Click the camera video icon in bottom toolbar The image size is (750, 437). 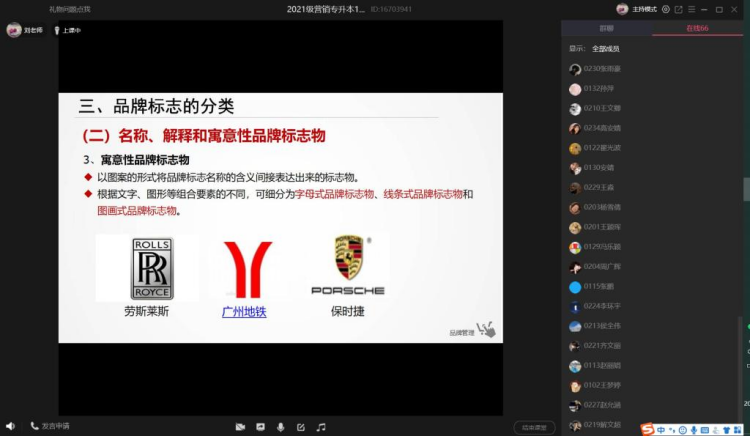[240, 427]
